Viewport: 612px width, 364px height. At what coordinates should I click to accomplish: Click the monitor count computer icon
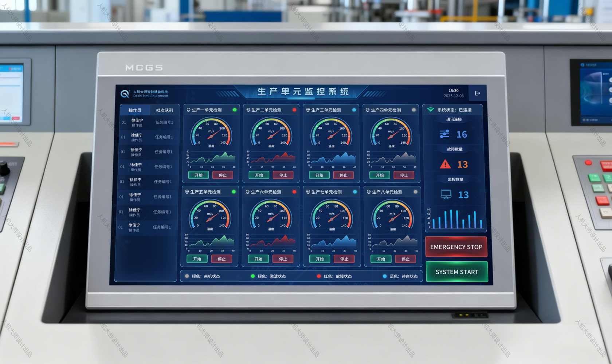click(x=446, y=194)
